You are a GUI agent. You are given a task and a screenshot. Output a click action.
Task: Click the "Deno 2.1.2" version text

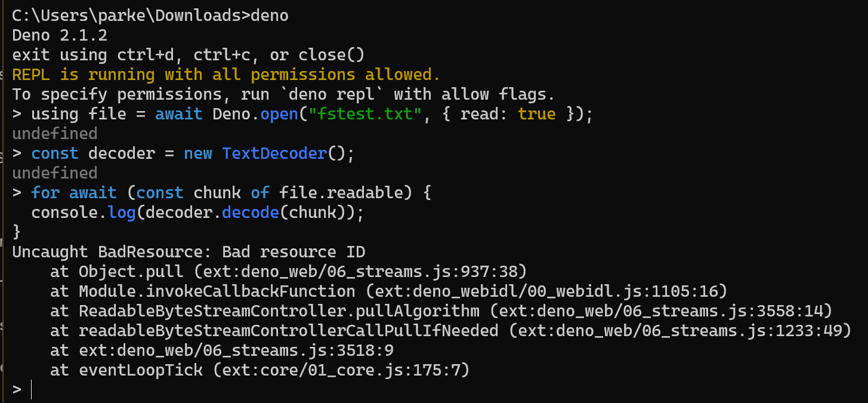click(x=60, y=35)
